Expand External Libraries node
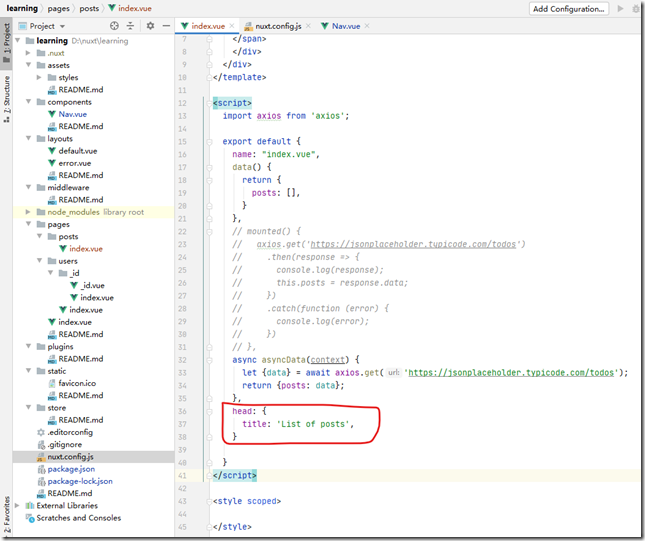645x541 pixels. 17,505
